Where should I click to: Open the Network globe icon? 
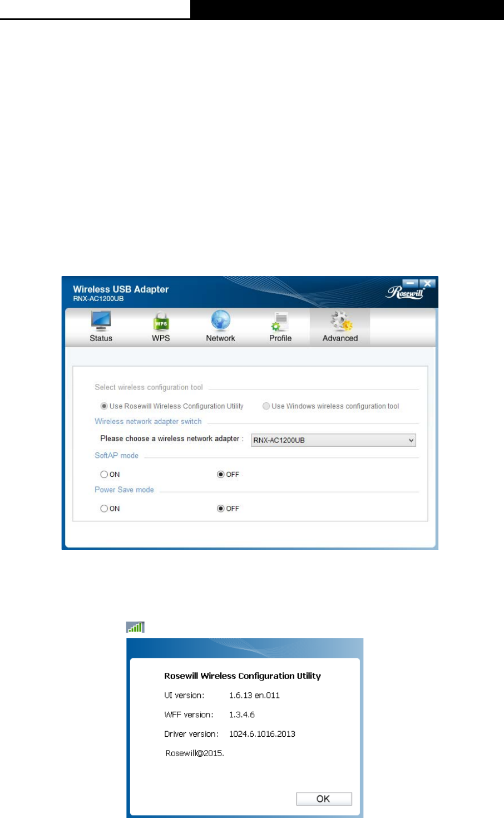[x=220, y=321]
